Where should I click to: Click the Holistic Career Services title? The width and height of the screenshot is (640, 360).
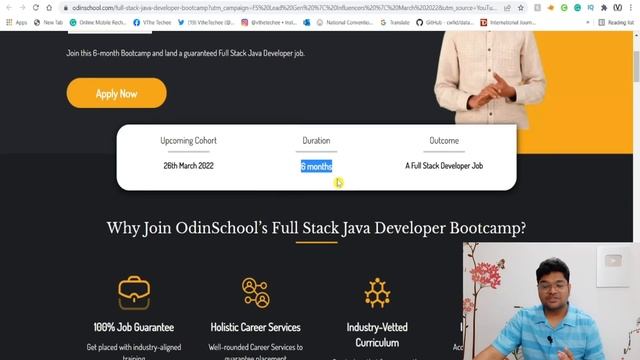pos(256,327)
